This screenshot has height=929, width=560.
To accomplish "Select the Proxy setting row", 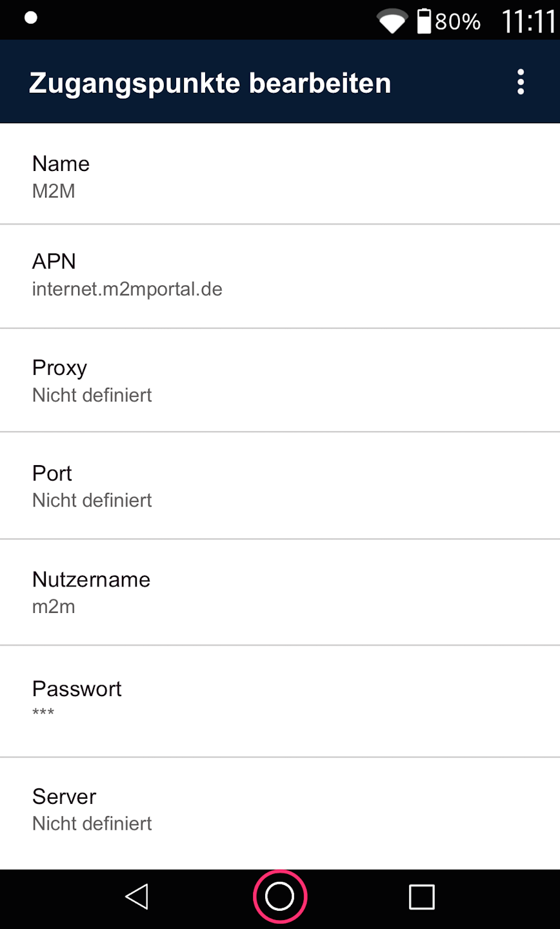I will click(x=280, y=381).
